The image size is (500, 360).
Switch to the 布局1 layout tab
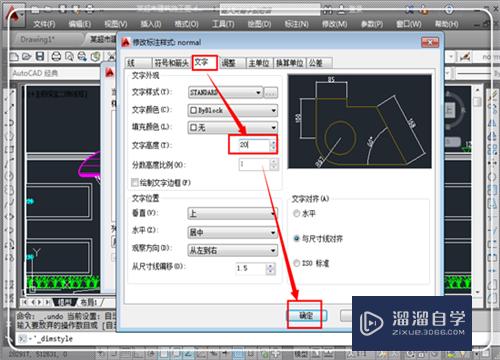[89, 302]
